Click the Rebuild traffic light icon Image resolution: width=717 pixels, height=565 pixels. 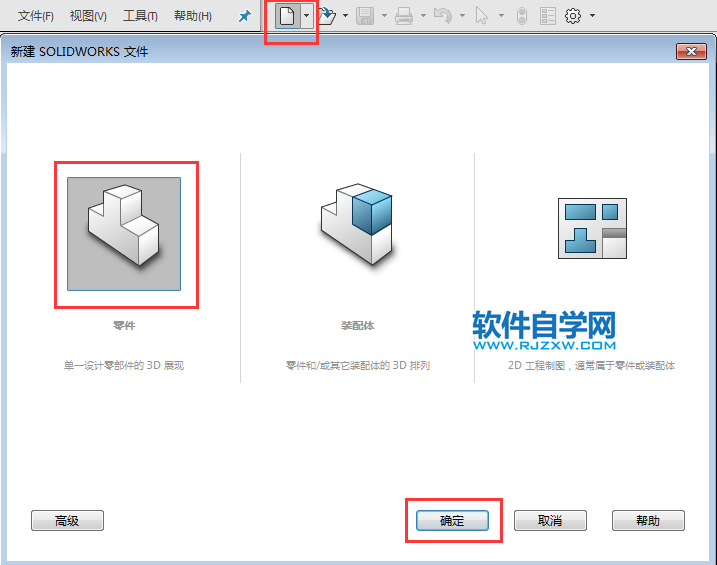tap(522, 16)
